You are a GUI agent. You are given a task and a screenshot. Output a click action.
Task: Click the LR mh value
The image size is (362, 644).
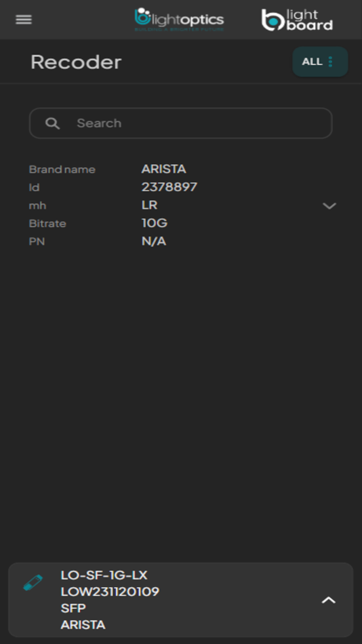[x=150, y=205]
